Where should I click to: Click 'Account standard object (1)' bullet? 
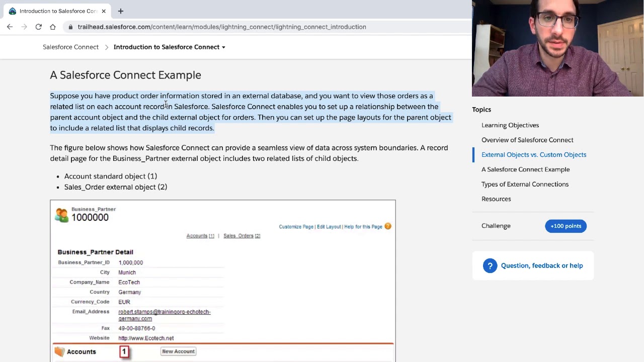pyautogui.click(x=111, y=176)
